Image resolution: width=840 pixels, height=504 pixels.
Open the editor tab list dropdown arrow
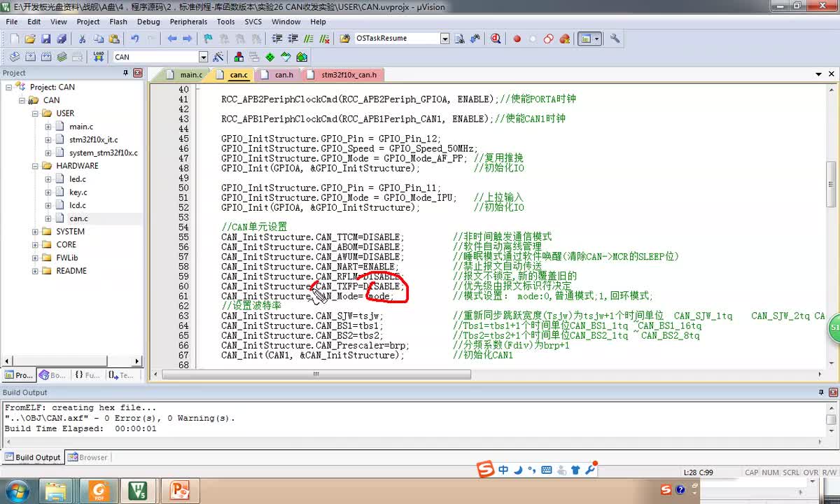click(x=818, y=74)
